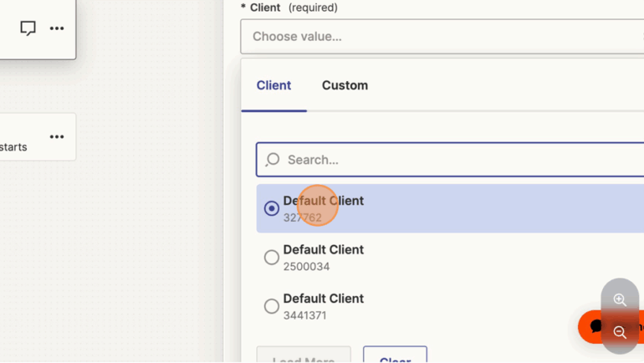Image resolution: width=644 pixels, height=363 pixels.
Task: Select radio for Default Client 2500034
Action: pyautogui.click(x=272, y=258)
